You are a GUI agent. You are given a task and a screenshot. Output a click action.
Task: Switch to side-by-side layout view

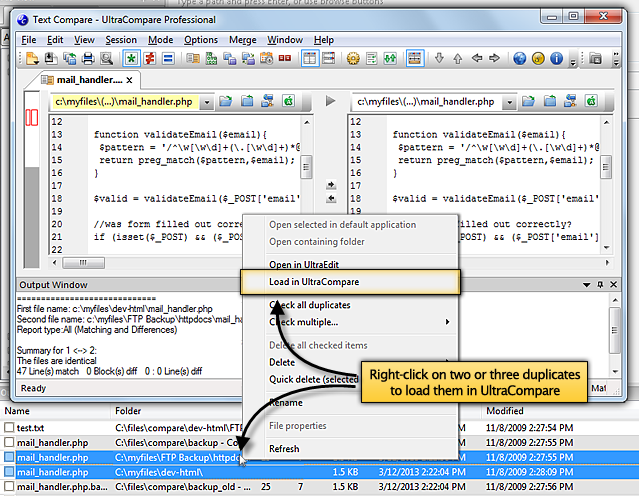tap(309, 58)
